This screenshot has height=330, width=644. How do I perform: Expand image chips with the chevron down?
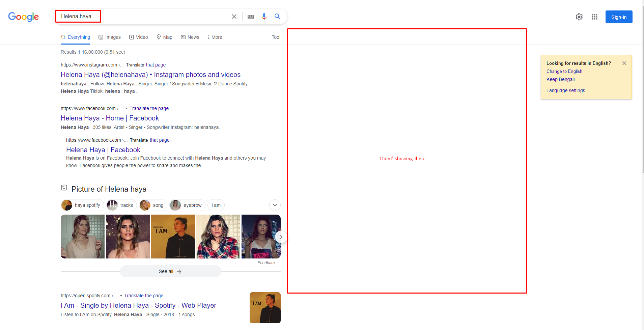[275, 205]
